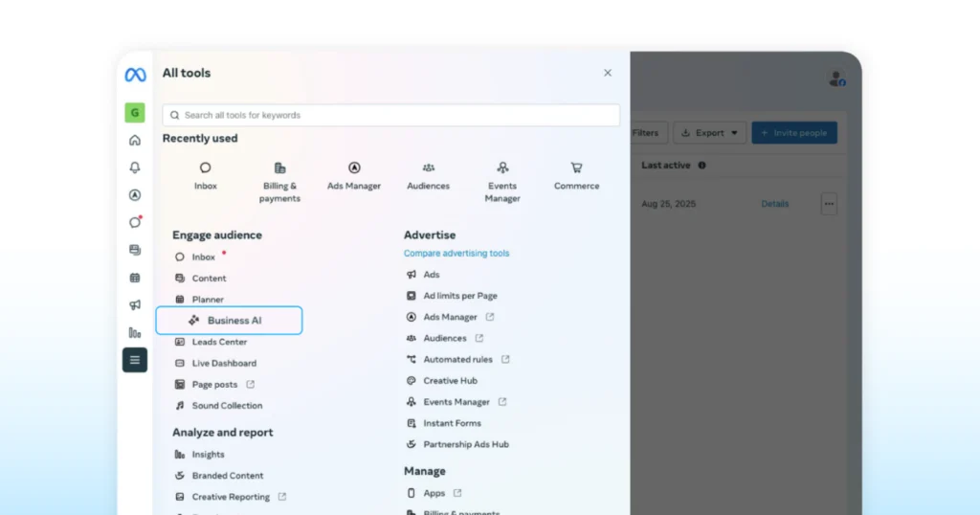This screenshot has height=515, width=980.
Task: Open Leads Center tool
Action: pos(219,342)
